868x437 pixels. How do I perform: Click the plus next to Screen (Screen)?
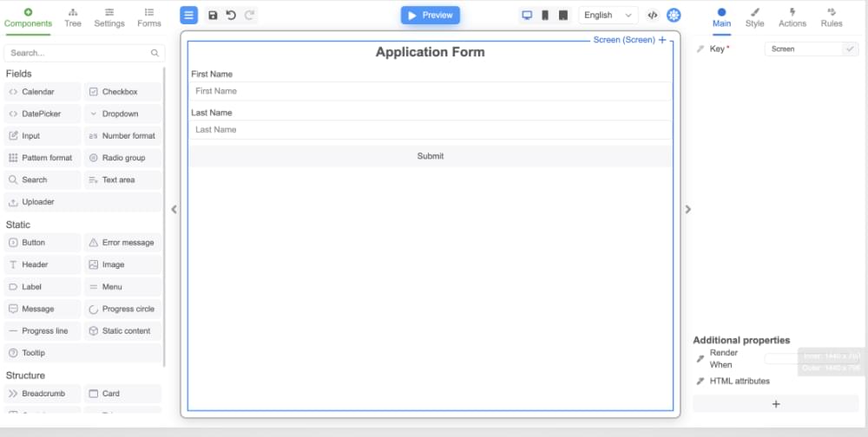pyautogui.click(x=662, y=40)
